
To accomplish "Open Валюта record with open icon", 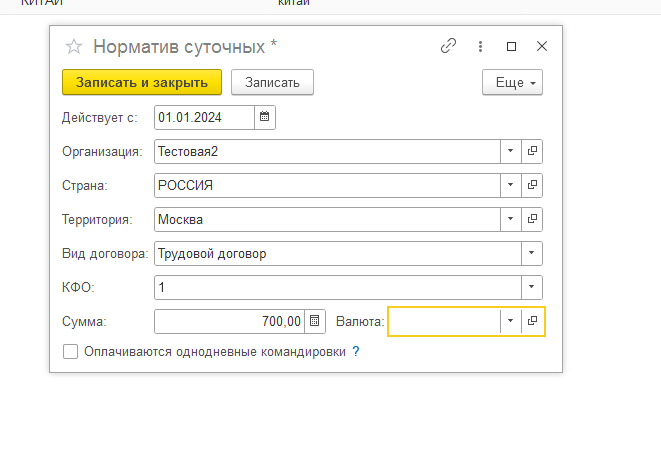I will pos(532,321).
